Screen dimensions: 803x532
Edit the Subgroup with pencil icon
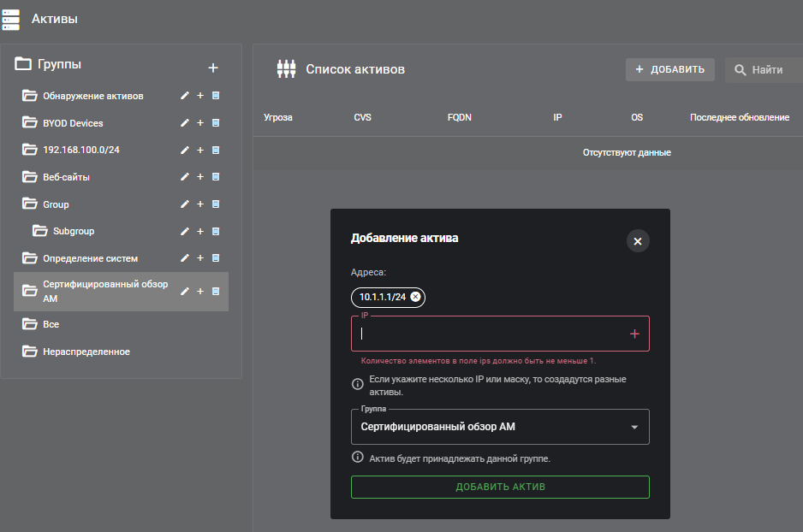(184, 231)
